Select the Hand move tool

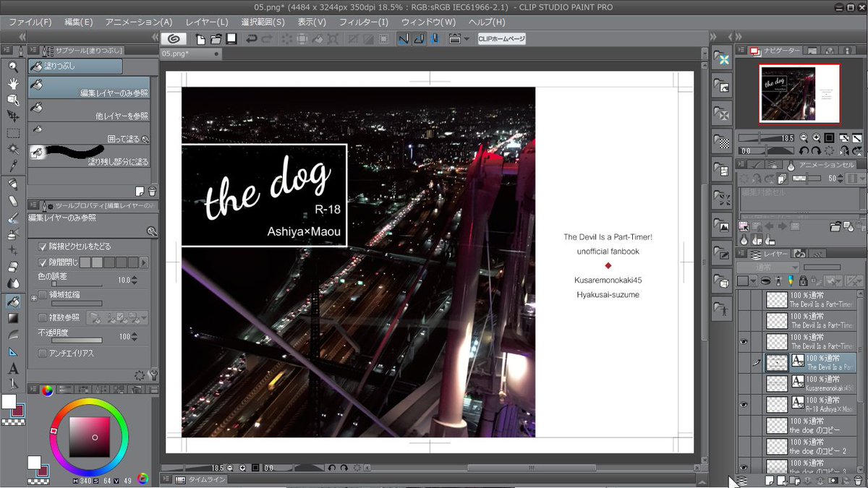pos(13,83)
